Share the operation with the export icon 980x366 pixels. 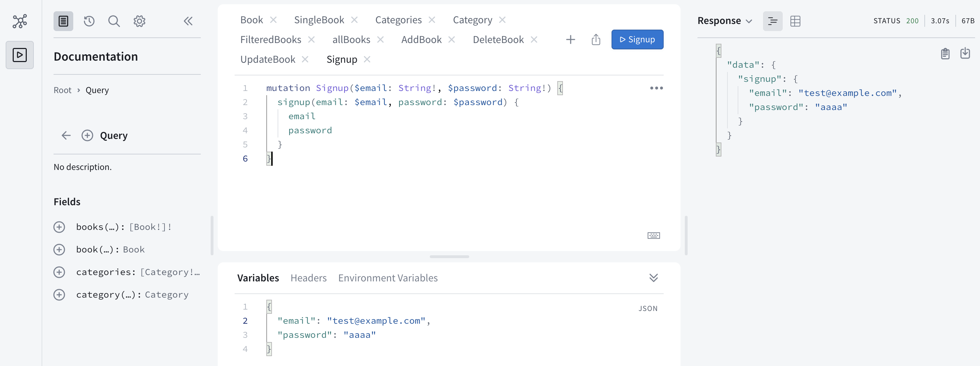tap(596, 39)
